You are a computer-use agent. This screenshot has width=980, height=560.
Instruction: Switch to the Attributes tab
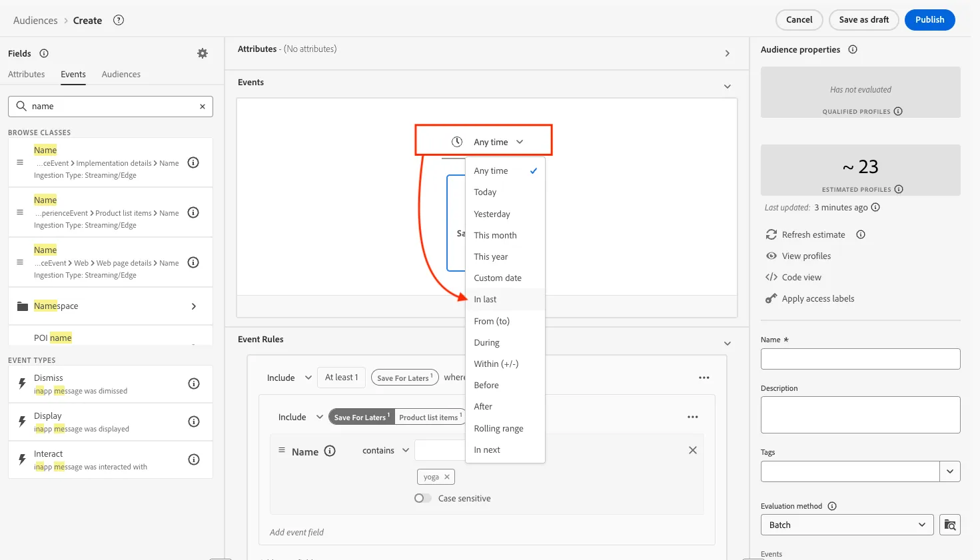coord(27,75)
